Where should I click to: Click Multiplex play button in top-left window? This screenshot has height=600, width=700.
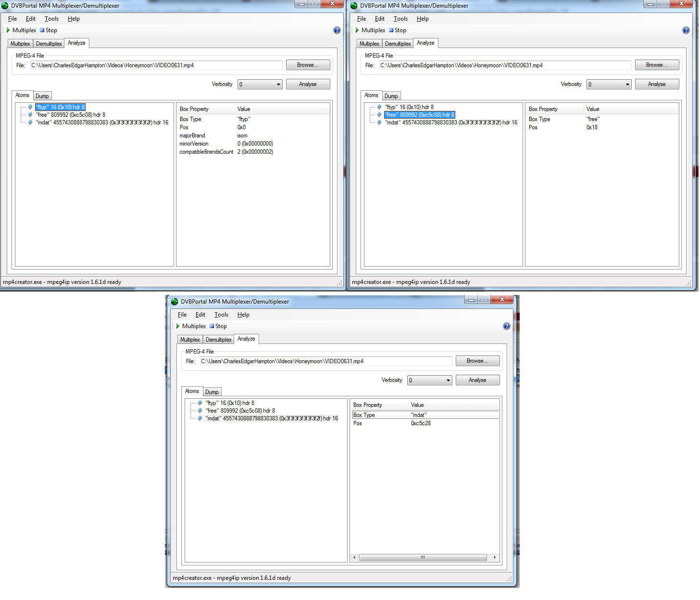tap(21, 30)
